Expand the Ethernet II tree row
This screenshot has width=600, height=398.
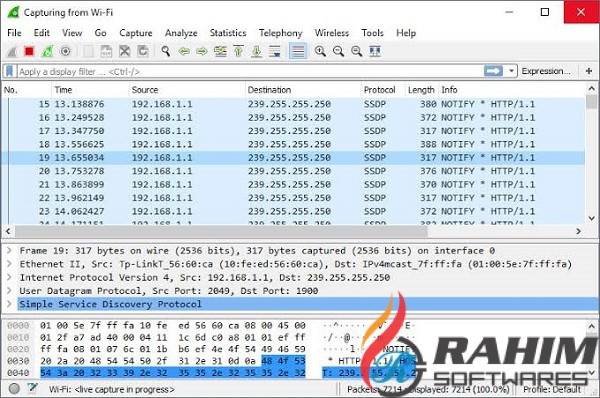(x=10, y=264)
